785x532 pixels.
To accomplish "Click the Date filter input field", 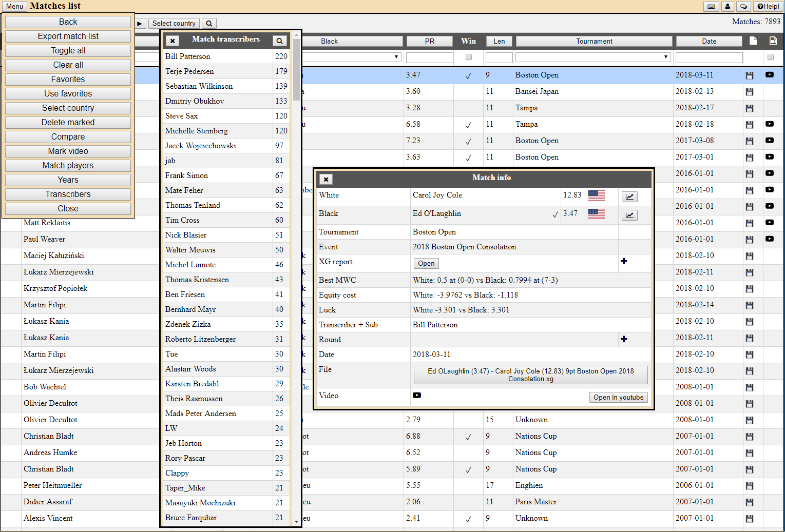I will point(709,57).
